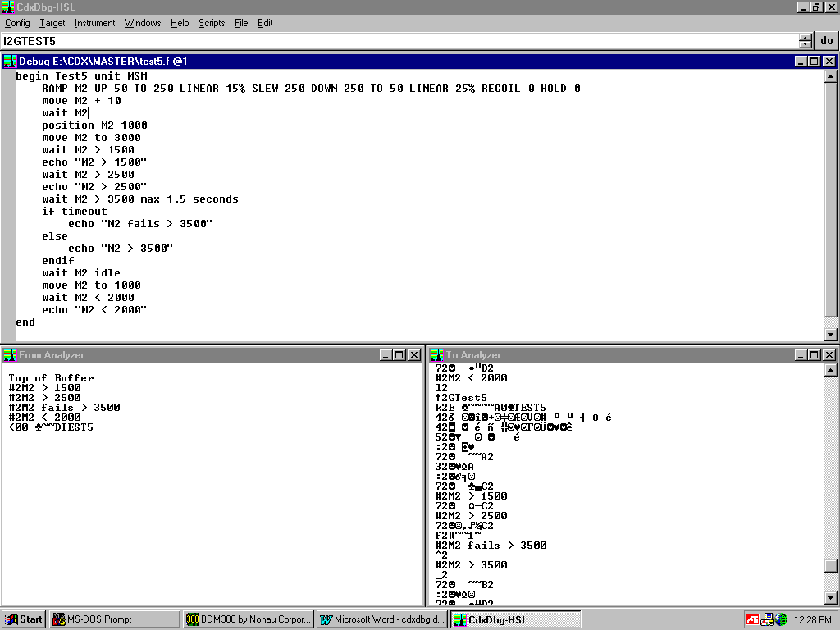
Task: Click the red ATI tray icon
Action: click(753, 619)
